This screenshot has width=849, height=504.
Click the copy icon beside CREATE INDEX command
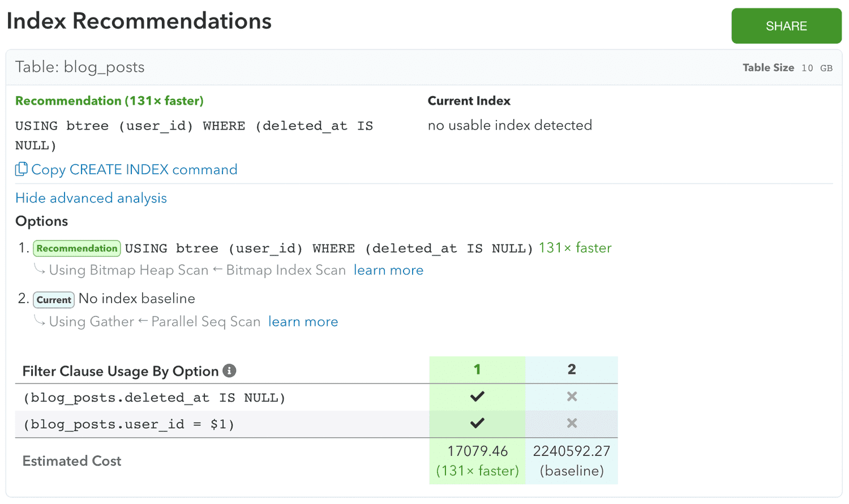click(22, 169)
